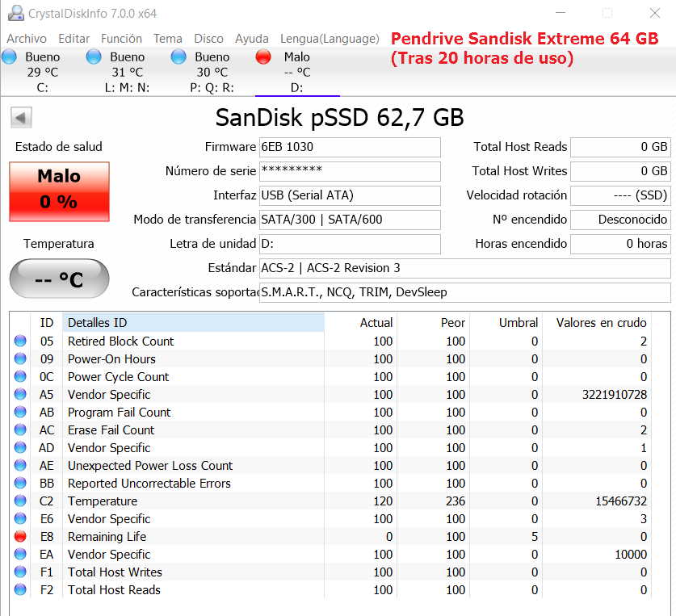
Task: Click the ID column header
Action: point(47,322)
